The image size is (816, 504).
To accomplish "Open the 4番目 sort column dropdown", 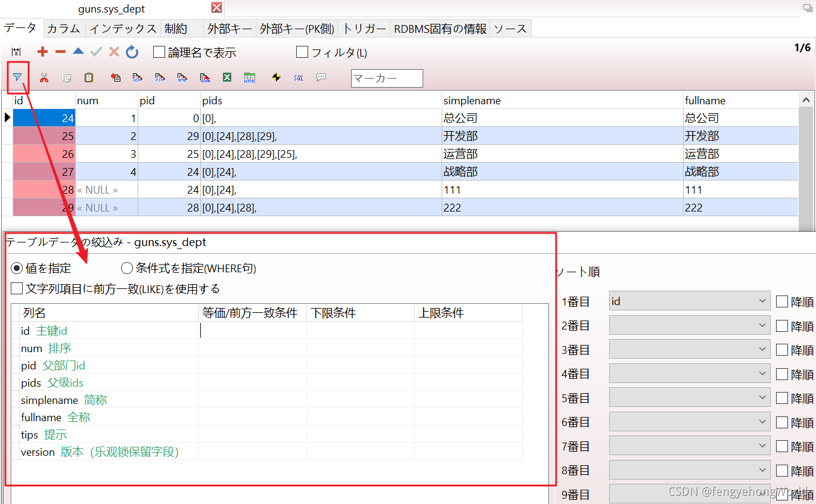I will [690, 374].
